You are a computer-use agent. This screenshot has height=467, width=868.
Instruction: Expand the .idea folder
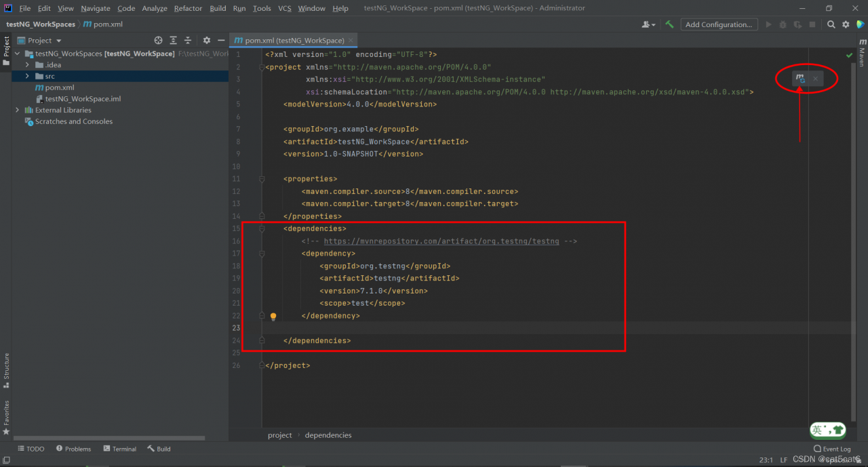[28, 64]
